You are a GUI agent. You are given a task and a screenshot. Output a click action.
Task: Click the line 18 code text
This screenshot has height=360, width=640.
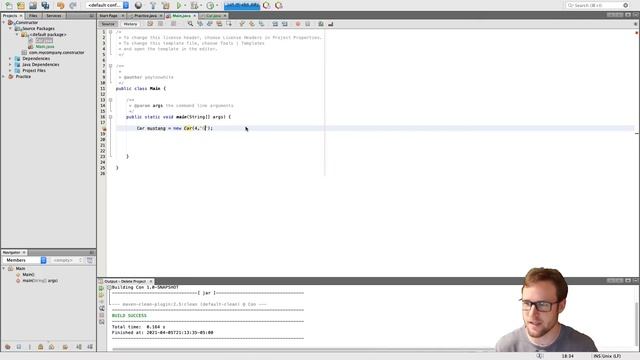[x=175, y=128]
